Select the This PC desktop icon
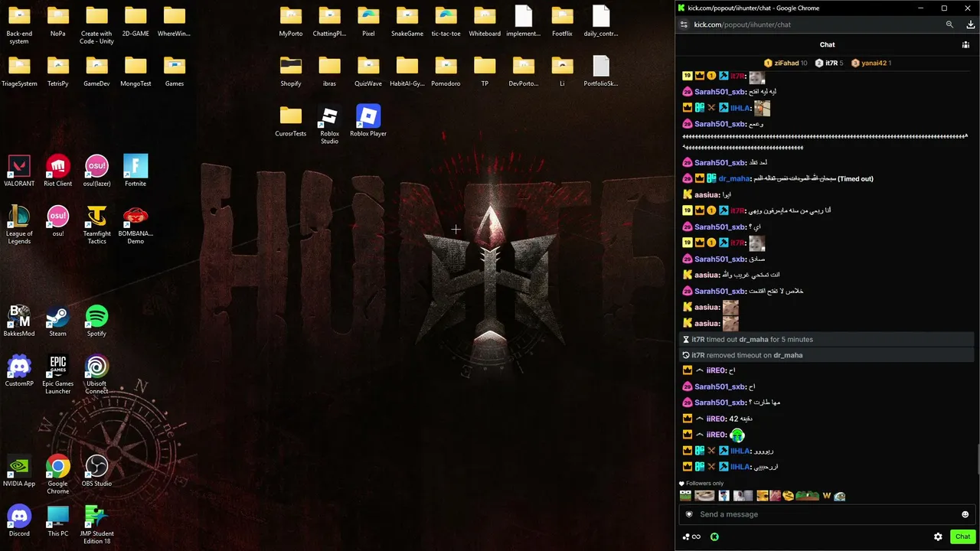The width and height of the screenshot is (980, 551). coord(58,521)
